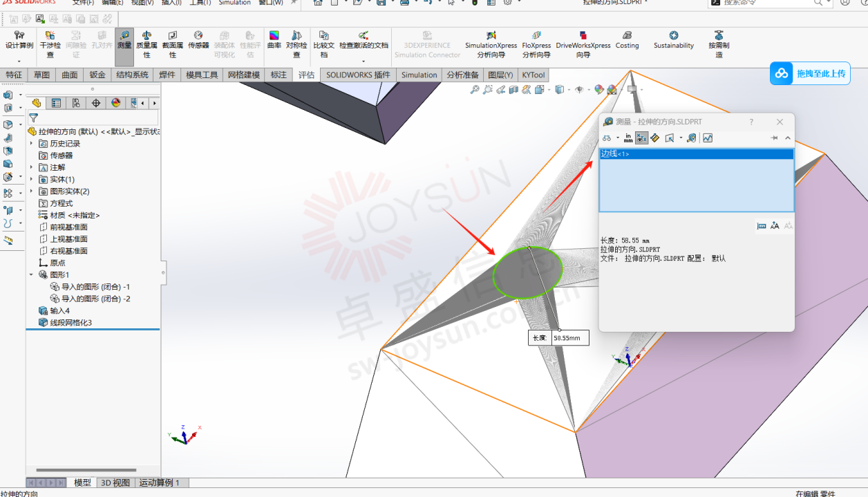Switch to the KYTool tab
The width and height of the screenshot is (868, 497).
click(534, 75)
